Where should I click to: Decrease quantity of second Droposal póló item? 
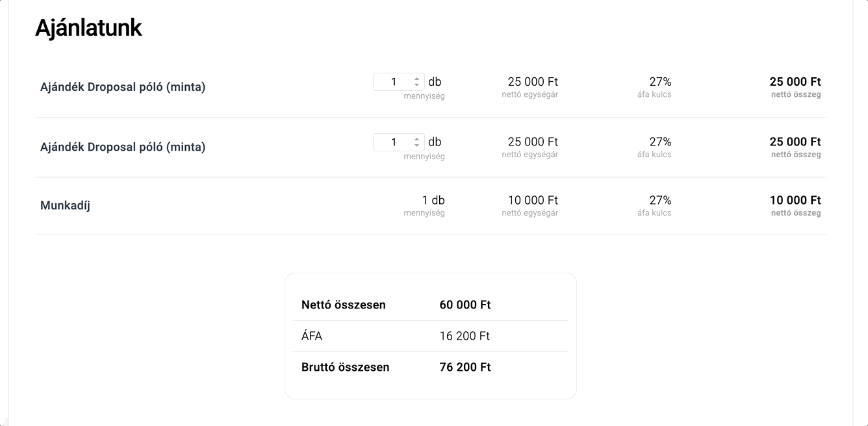coord(417,145)
